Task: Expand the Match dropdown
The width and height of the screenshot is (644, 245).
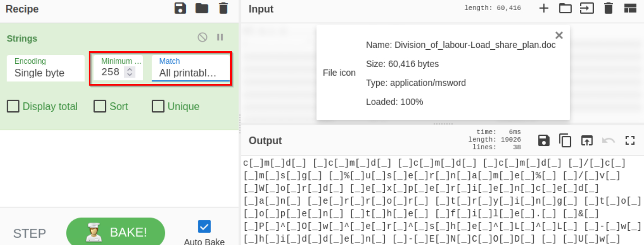Action: tap(190, 68)
